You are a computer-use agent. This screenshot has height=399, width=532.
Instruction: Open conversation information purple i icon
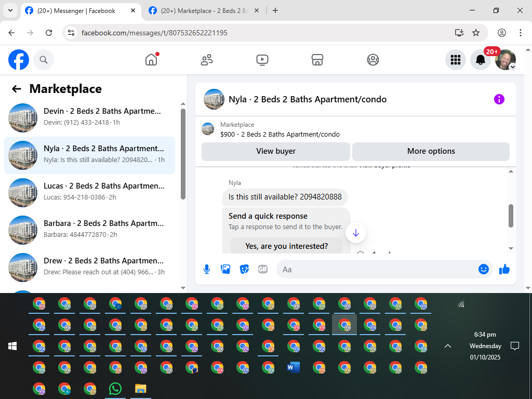(x=499, y=99)
